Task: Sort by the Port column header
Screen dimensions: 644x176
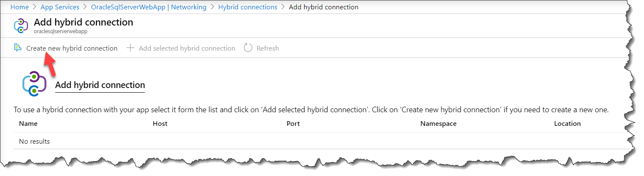Action: (x=293, y=124)
